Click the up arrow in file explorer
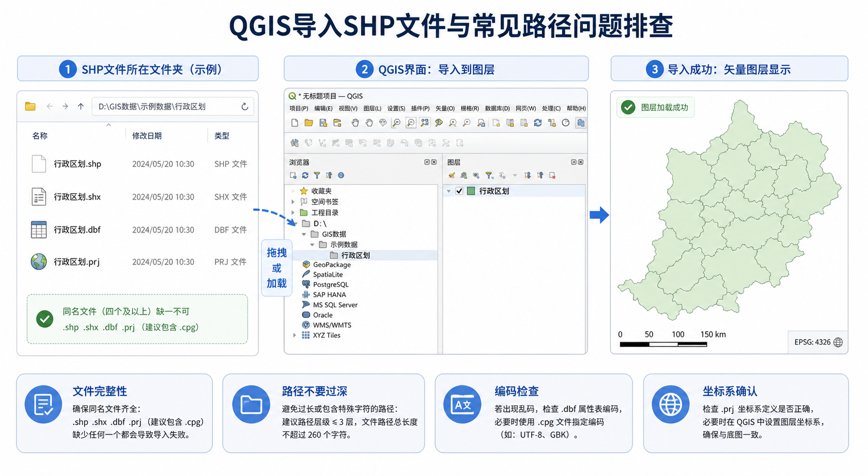868x476 pixels. [x=80, y=107]
